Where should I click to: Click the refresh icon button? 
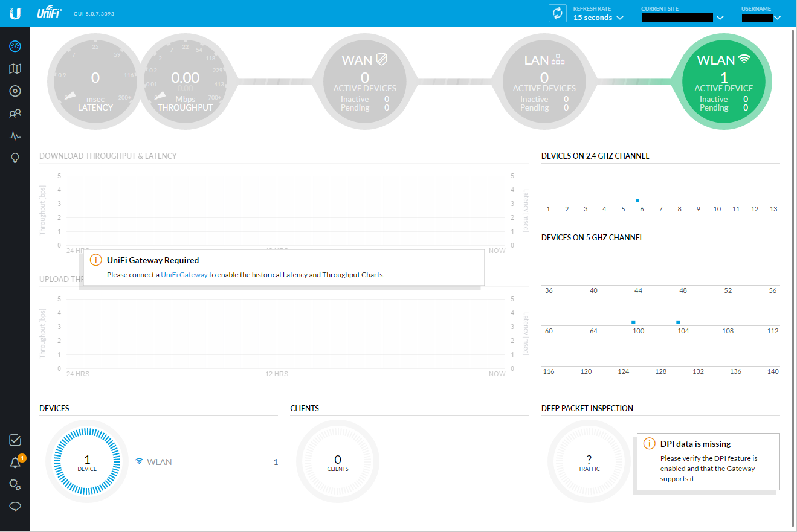coord(557,13)
